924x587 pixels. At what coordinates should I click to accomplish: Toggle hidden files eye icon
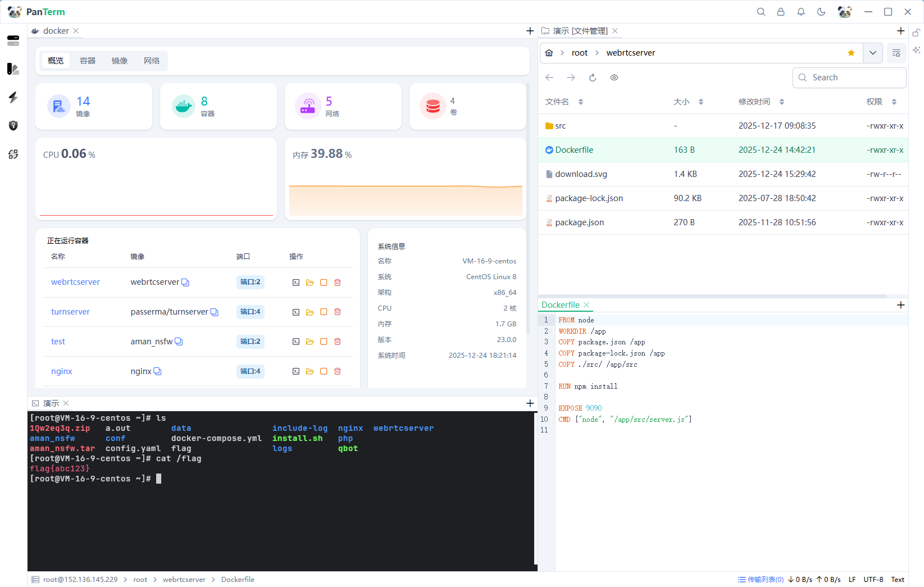(x=615, y=78)
